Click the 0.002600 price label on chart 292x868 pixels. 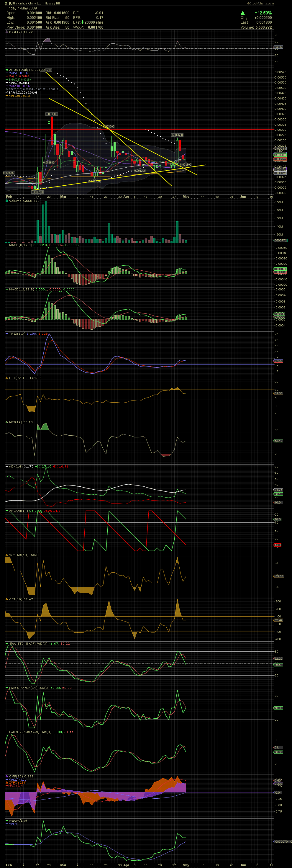[x=177, y=135]
